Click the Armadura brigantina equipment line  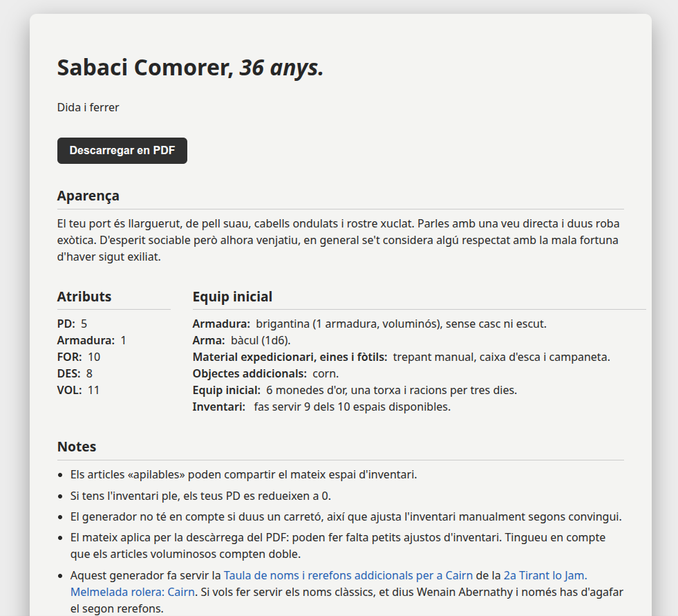pos(369,324)
